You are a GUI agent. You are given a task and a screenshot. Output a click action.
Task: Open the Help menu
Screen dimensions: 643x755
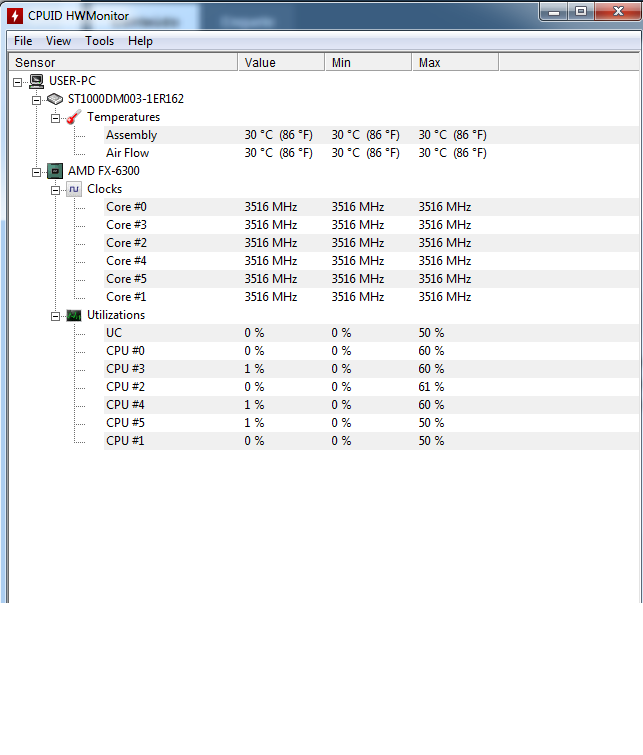tap(140, 41)
